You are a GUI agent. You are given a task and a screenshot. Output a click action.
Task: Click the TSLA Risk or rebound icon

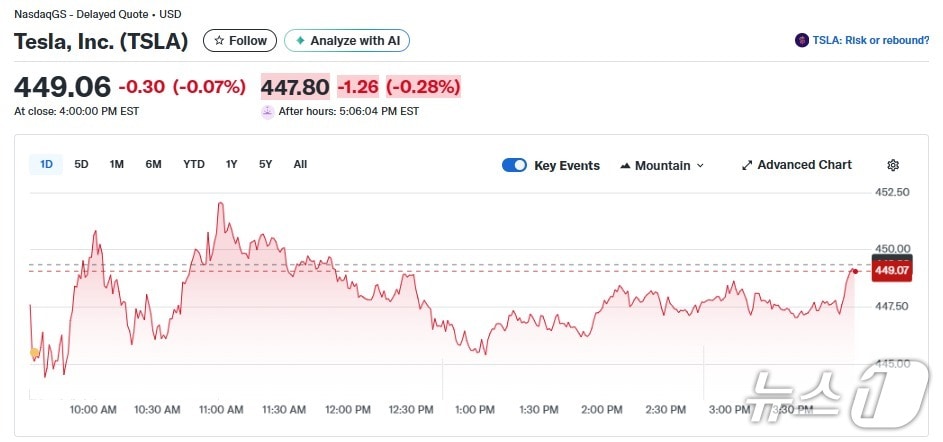click(801, 41)
